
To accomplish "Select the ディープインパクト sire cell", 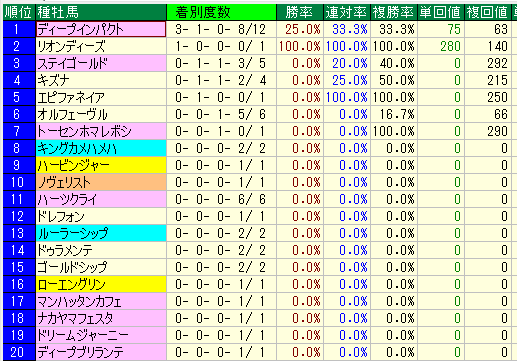I will click(101, 29).
